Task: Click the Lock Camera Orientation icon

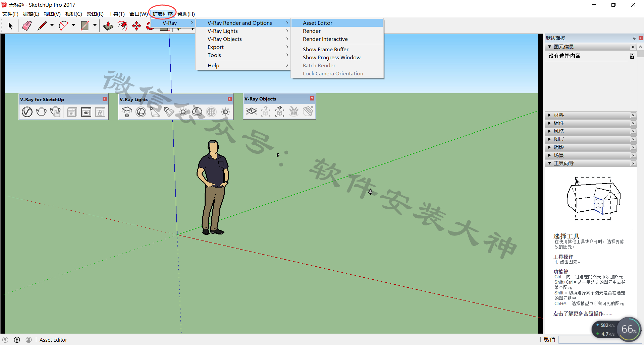Action: tap(100, 112)
